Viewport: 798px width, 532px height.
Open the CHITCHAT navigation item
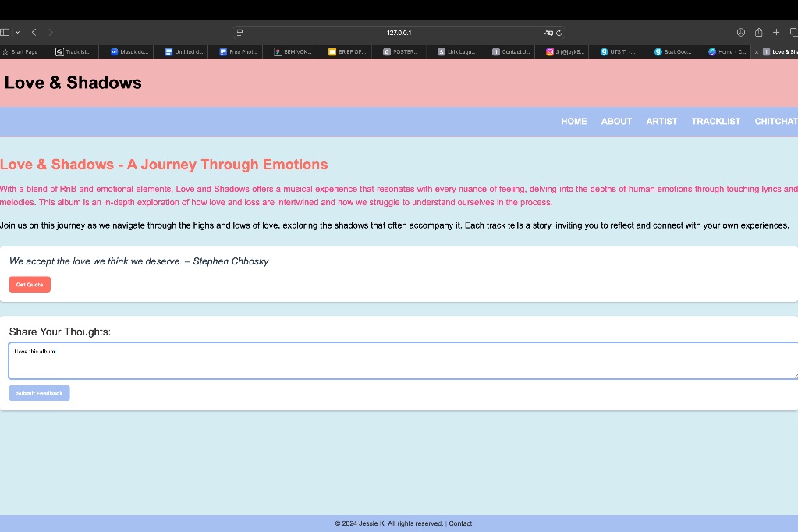coord(776,122)
